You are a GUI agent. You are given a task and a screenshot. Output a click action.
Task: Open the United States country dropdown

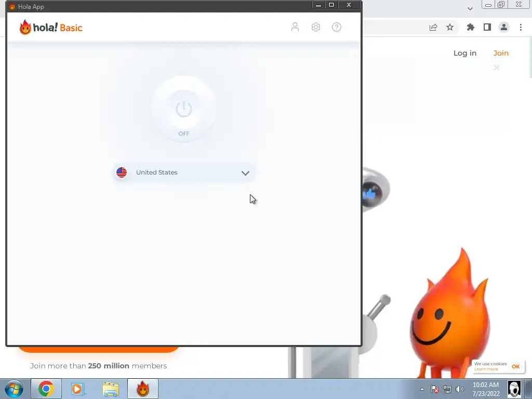point(183,172)
